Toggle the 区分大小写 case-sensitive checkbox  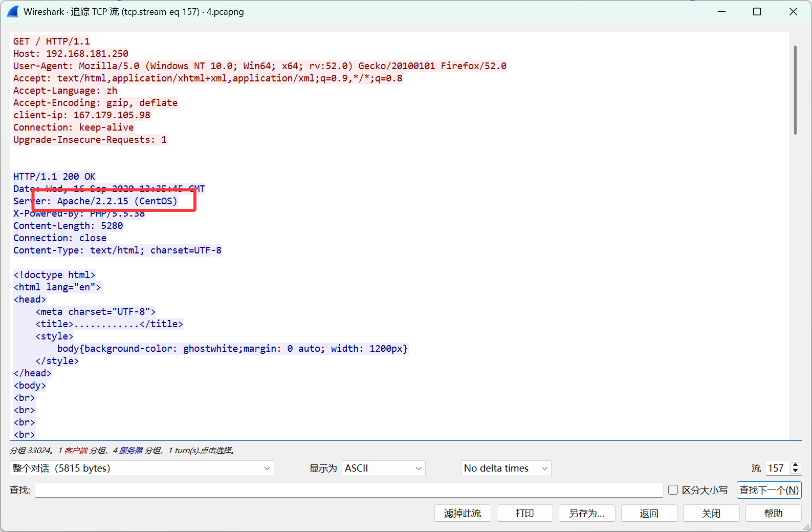pos(673,490)
